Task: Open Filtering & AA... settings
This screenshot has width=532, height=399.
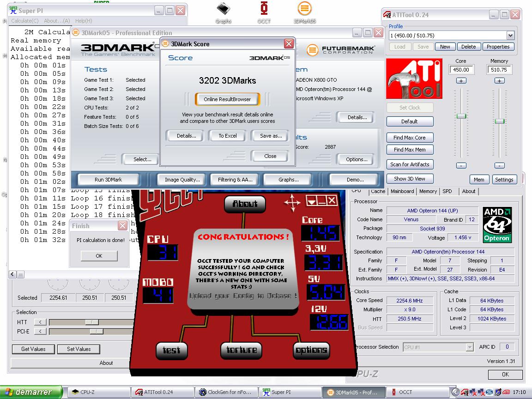Action: pos(235,180)
